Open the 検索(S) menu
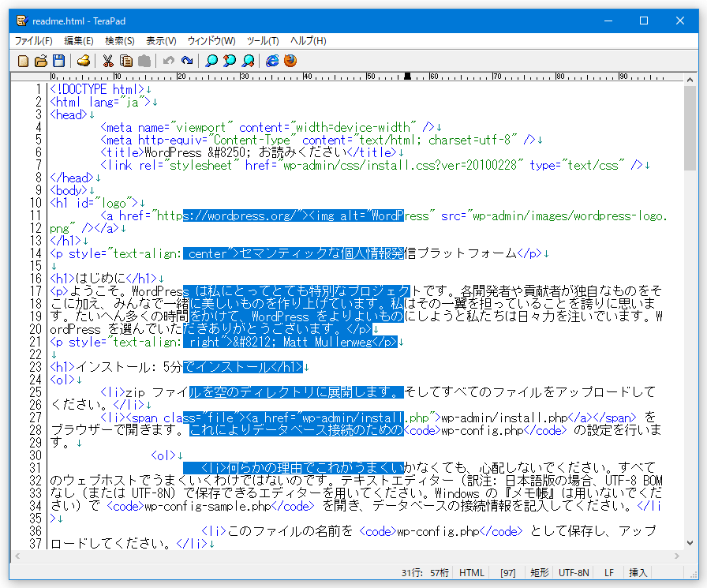 click(x=119, y=41)
